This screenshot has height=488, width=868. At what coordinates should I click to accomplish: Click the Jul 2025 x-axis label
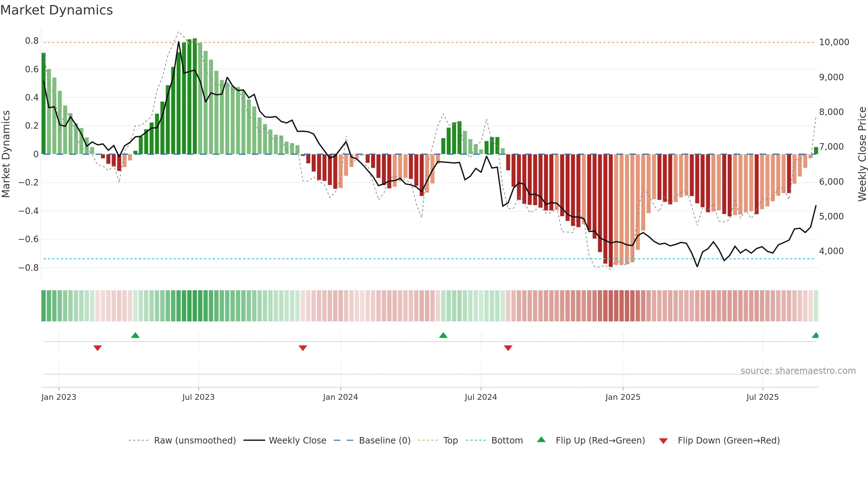click(x=762, y=397)
